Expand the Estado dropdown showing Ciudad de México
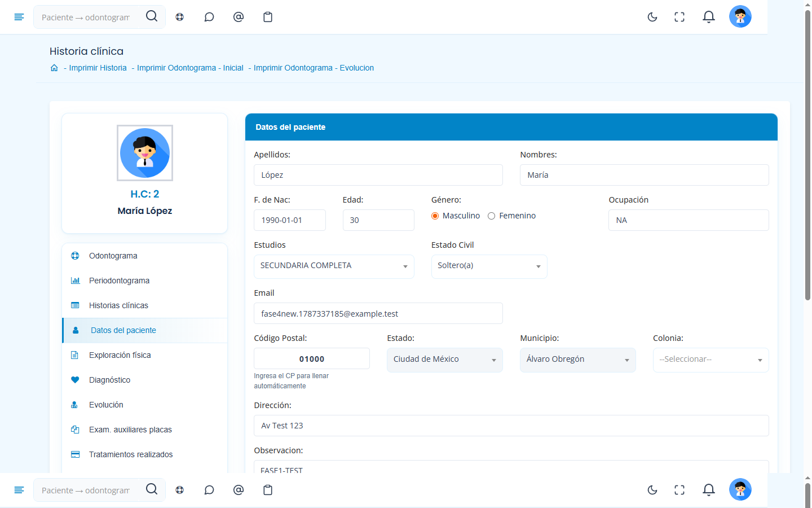 pos(444,360)
